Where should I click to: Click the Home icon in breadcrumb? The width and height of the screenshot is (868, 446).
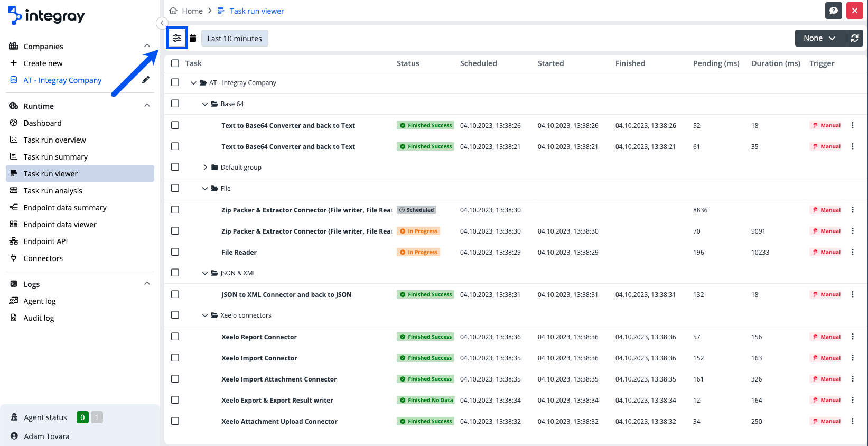[173, 11]
